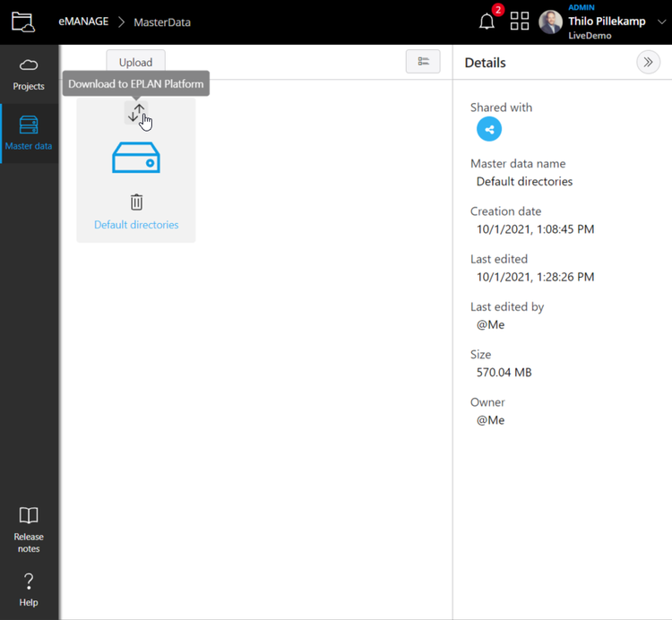Click the EPLAN cloud folder logo
This screenshot has width=672, height=620.
[22, 22]
